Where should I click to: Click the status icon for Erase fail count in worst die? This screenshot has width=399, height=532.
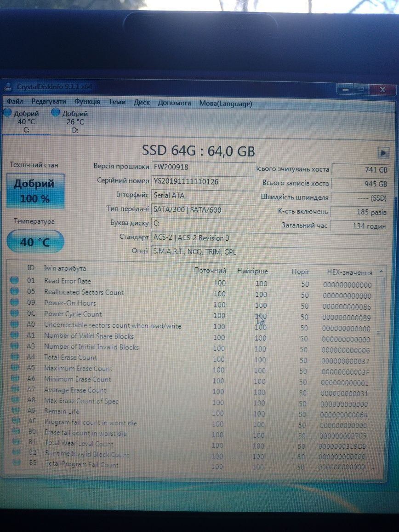[x=16, y=431]
